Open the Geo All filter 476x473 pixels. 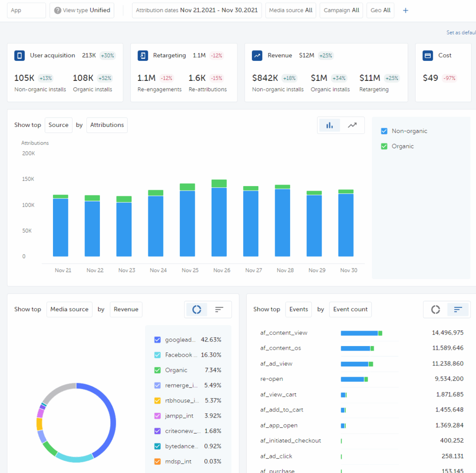tap(380, 10)
